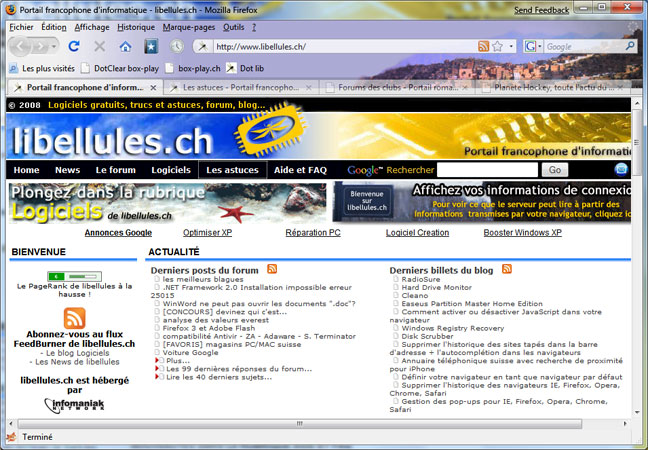Click the green PageRank bar image

pos(74,276)
